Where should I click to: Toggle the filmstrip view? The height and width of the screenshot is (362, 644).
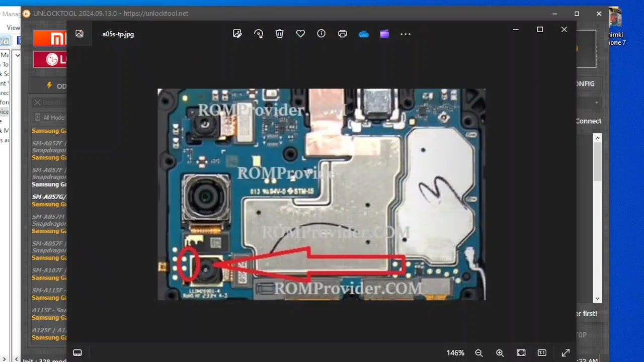(x=77, y=353)
